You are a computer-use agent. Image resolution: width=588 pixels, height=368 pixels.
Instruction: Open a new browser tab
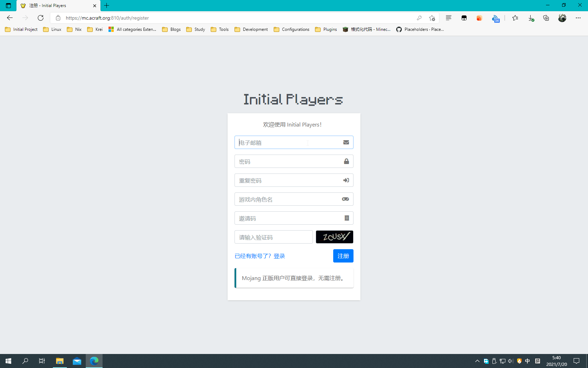(x=107, y=6)
